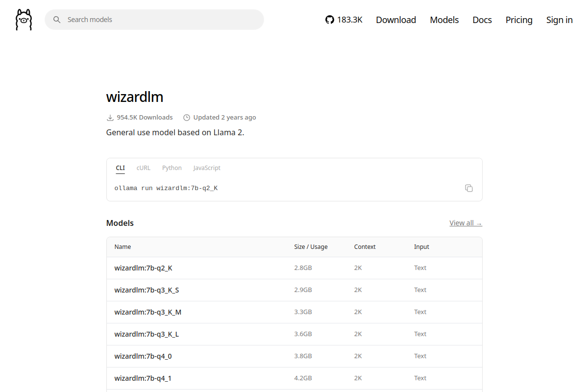Copy the ollama run command
This screenshot has height=392, width=588.
(x=469, y=188)
